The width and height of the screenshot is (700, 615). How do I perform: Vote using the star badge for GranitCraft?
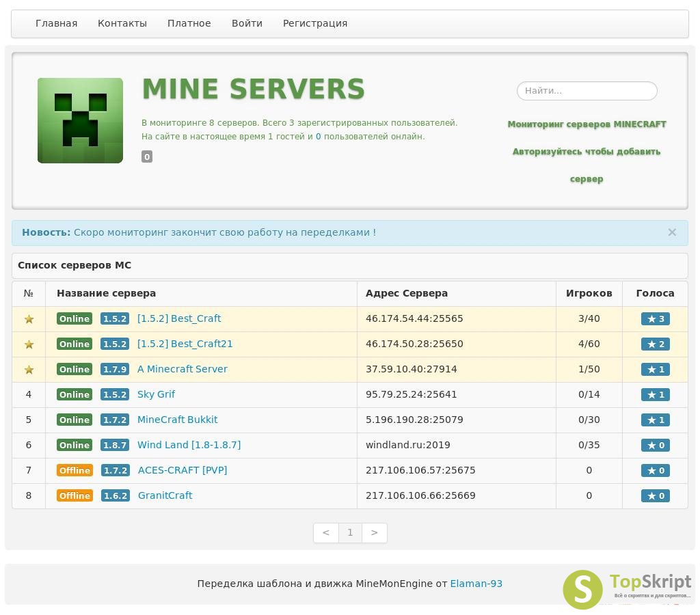pyautogui.click(x=656, y=496)
